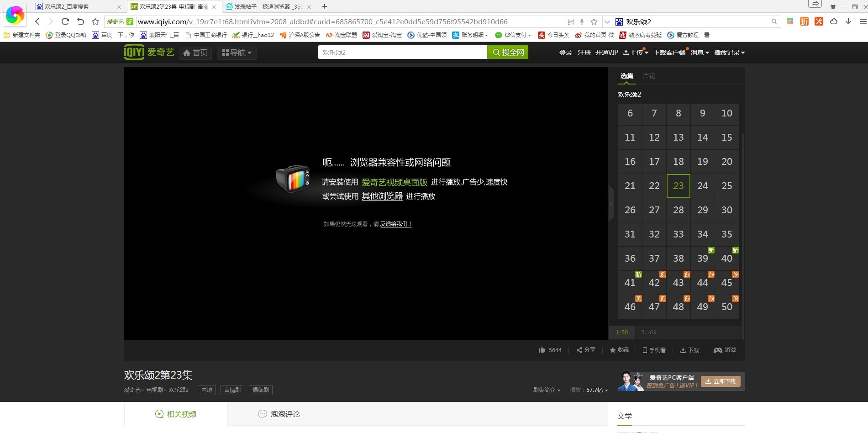Click the 偶像剧 tag

point(261,390)
